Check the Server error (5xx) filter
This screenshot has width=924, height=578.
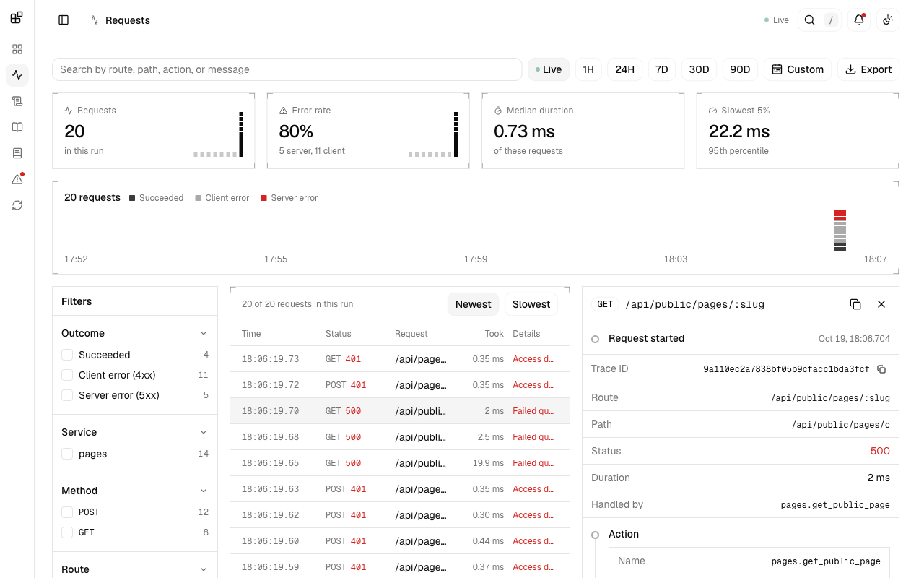click(x=67, y=395)
